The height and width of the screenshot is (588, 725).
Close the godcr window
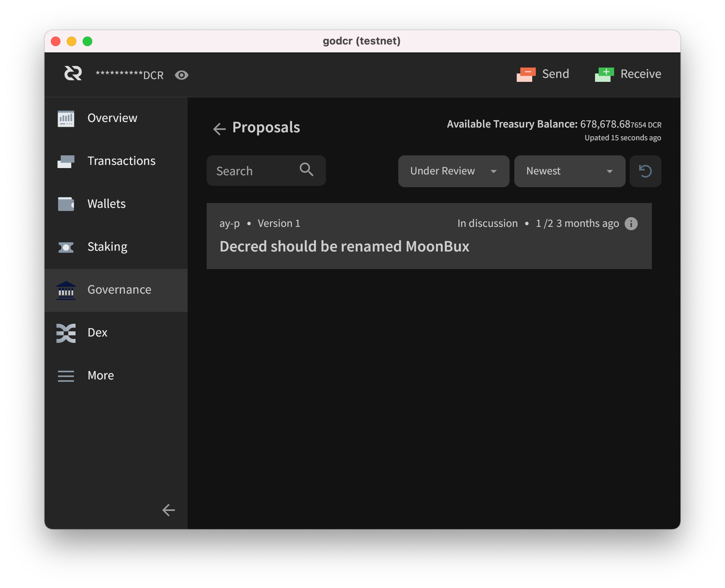pos(56,41)
